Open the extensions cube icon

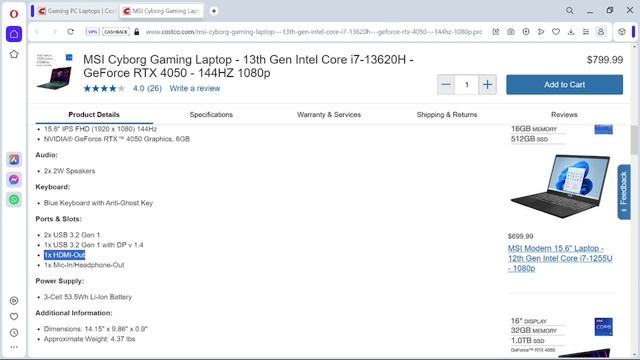coord(622,32)
